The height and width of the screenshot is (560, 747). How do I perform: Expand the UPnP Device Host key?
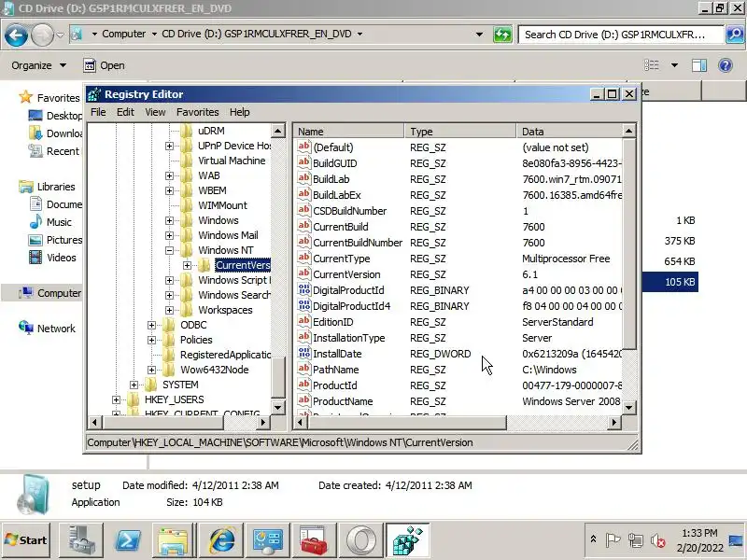tap(169, 146)
